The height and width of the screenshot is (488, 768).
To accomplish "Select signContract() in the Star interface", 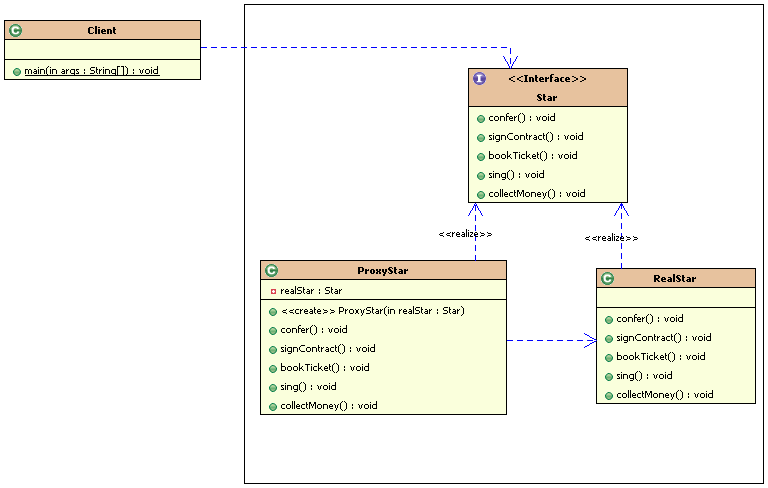I will [536, 137].
